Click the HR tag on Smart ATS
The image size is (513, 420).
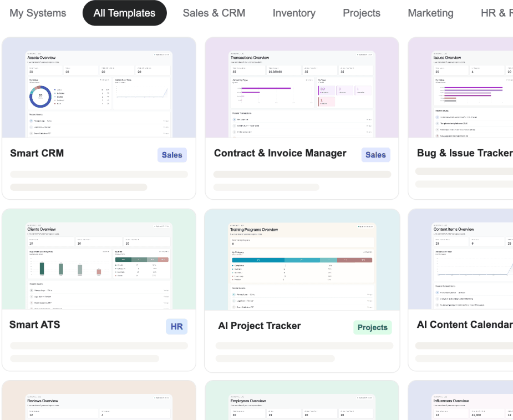(177, 326)
